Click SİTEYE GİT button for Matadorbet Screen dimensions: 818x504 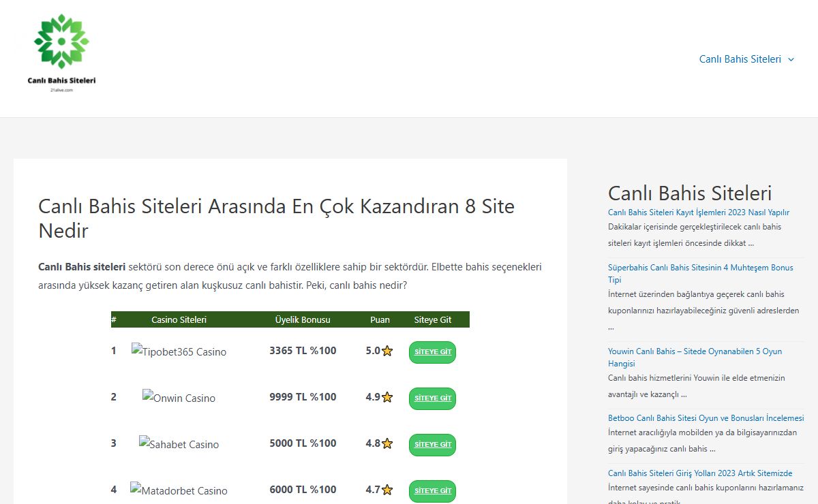pyautogui.click(x=432, y=491)
